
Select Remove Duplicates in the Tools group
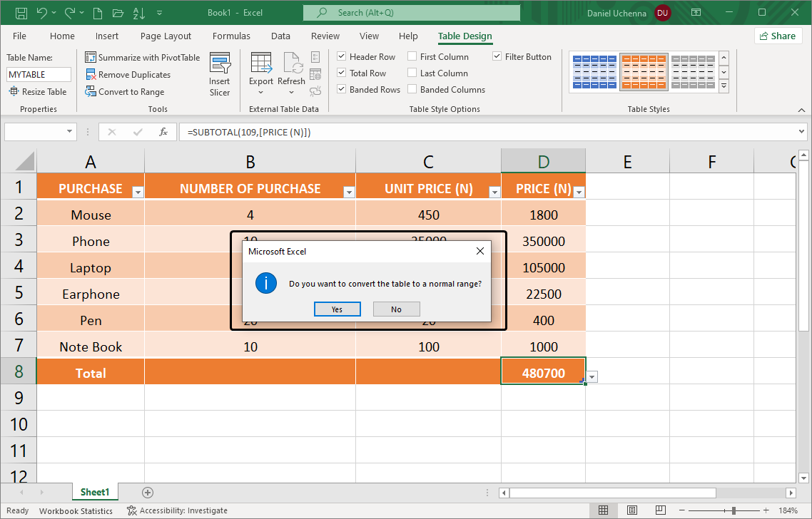134,74
